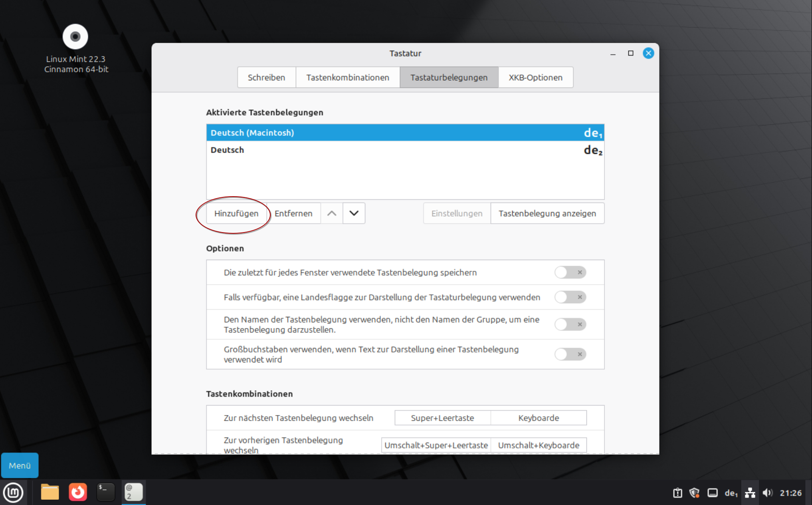812x505 pixels.
Task: Click the clipboard icon in the system tray
Action: click(677, 493)
